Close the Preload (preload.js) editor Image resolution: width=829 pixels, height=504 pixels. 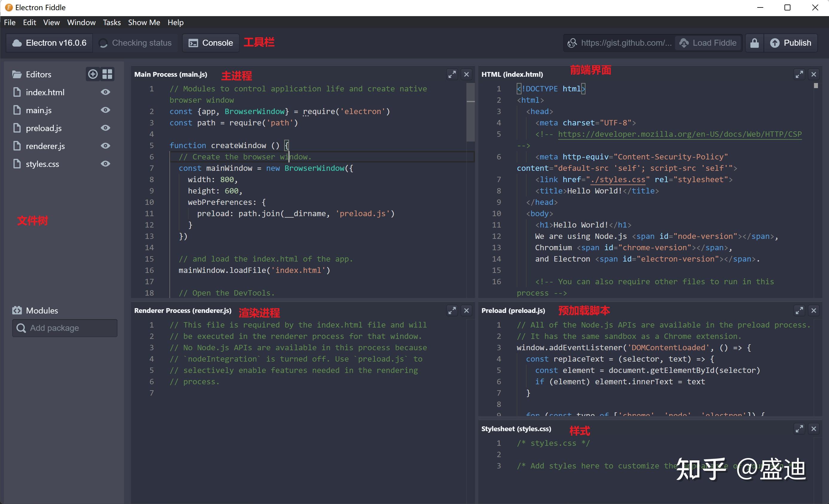point(813,310)
